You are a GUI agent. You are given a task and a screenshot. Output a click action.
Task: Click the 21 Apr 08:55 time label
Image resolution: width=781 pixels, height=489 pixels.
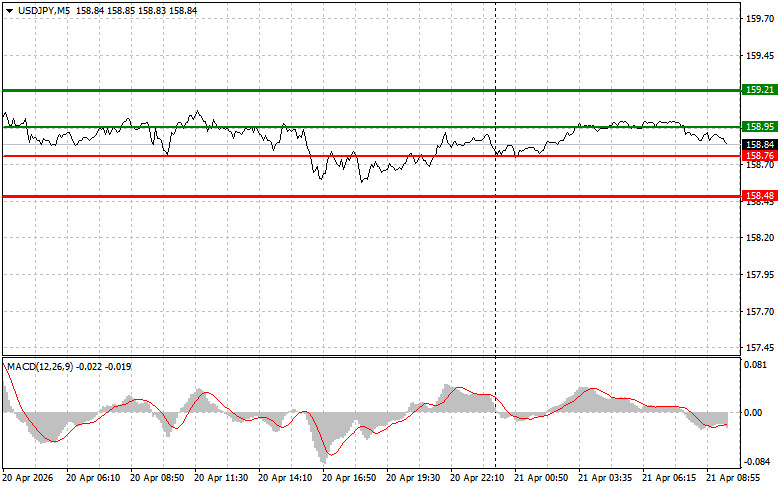pos(733,478)
